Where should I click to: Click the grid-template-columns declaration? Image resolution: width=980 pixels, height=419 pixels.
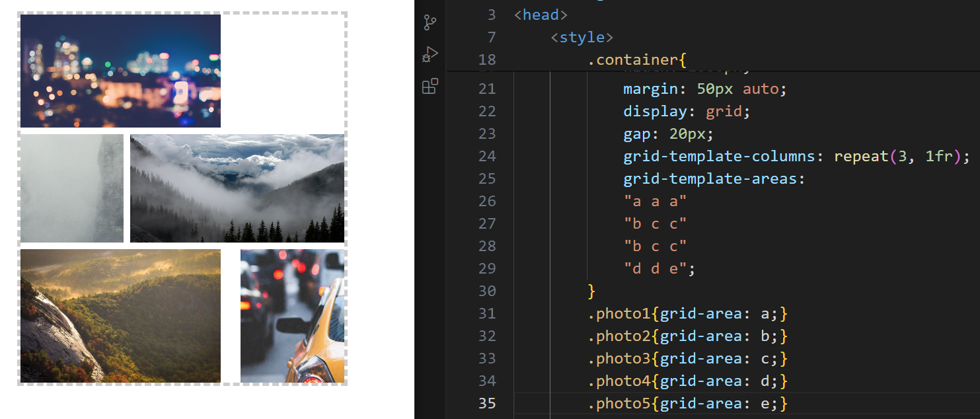click(796, 156)
